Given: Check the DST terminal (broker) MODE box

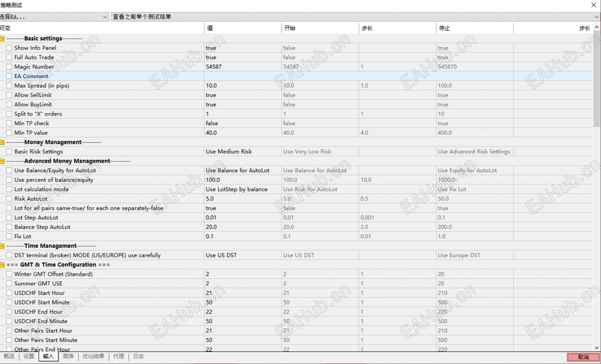Looking at the screenshot, I should [9, 255].
